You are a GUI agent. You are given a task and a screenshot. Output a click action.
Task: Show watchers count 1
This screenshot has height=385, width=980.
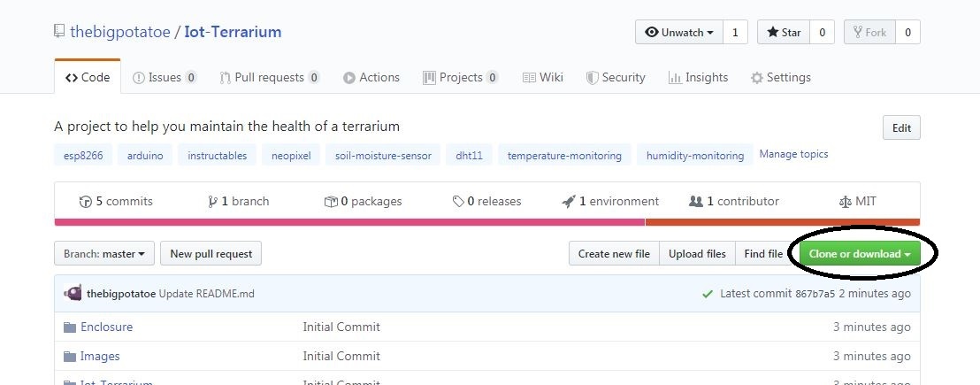click(735, 33)
